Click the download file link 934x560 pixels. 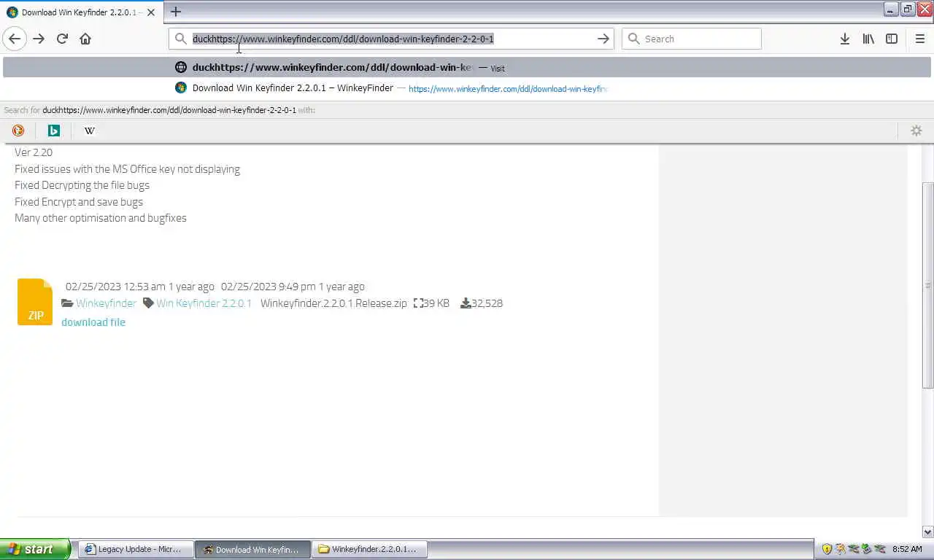93,322
